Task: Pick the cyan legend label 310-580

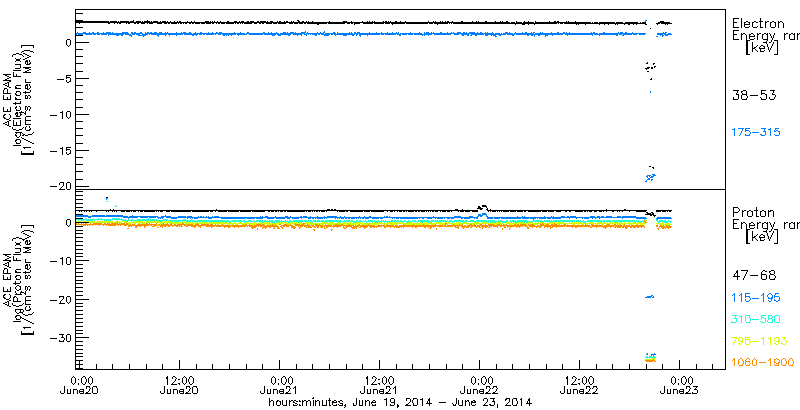Action: [x=756, y=320]
